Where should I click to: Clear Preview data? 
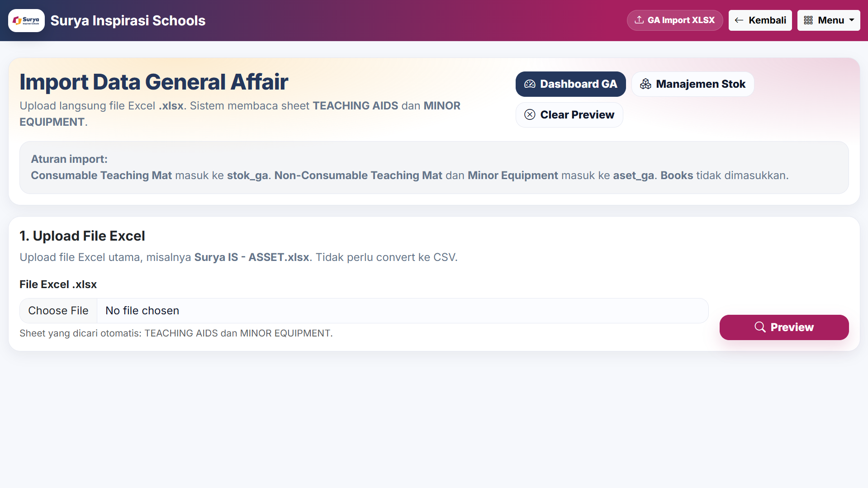coord(569,115)
